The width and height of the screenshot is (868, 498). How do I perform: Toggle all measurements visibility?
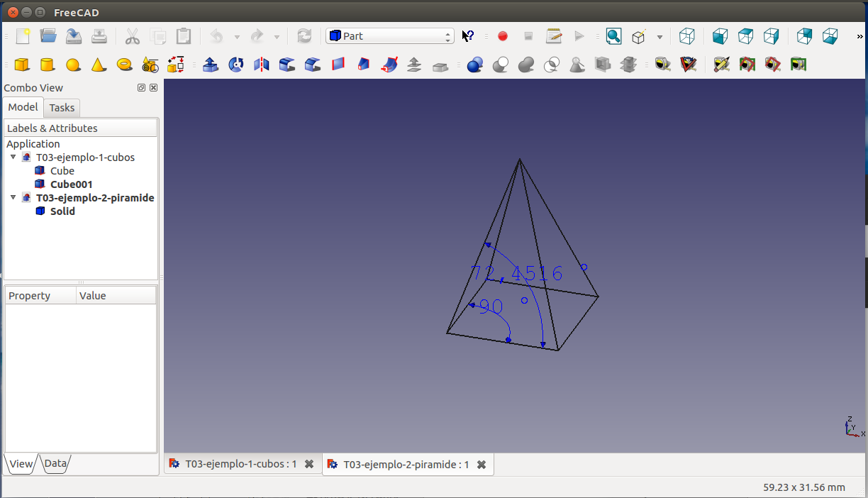[747, 65]
